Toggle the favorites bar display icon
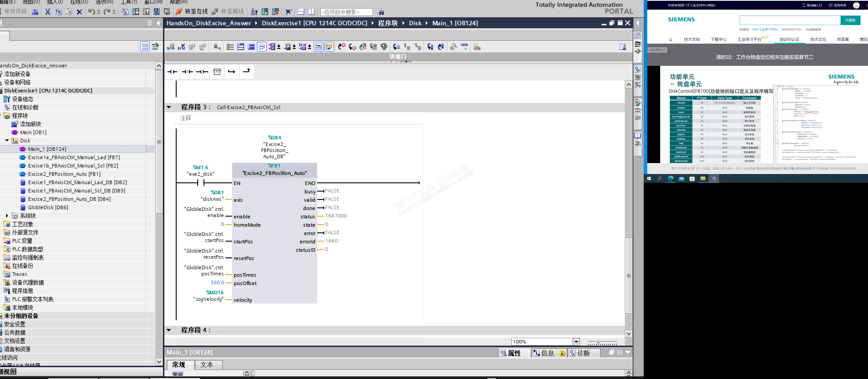 pos(329,47)
